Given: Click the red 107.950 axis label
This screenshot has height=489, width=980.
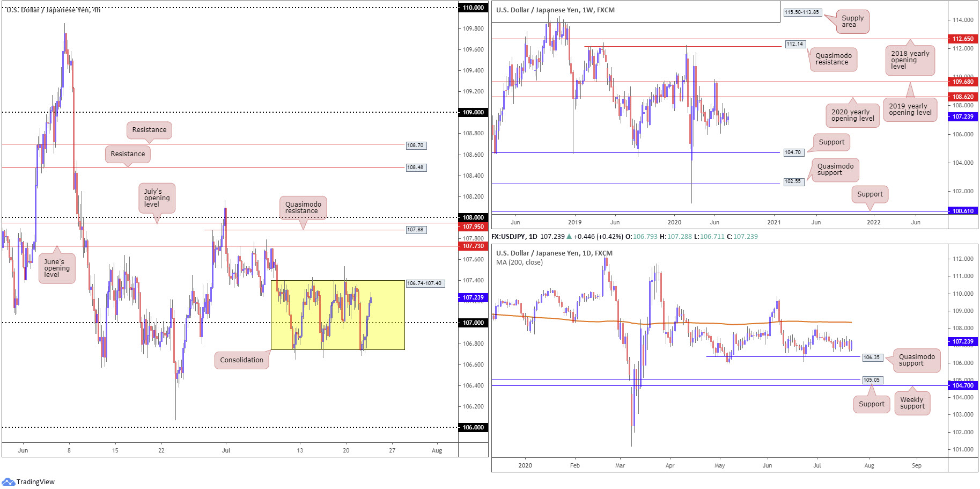Looking at the screenshot, I should [x=473, y=227].
